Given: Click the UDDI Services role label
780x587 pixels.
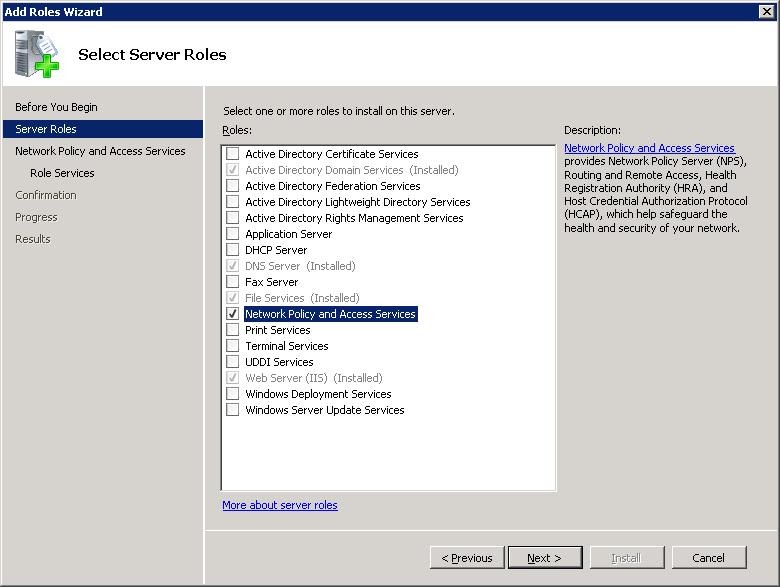Looking at the screenshot, I should pos(279,362).
